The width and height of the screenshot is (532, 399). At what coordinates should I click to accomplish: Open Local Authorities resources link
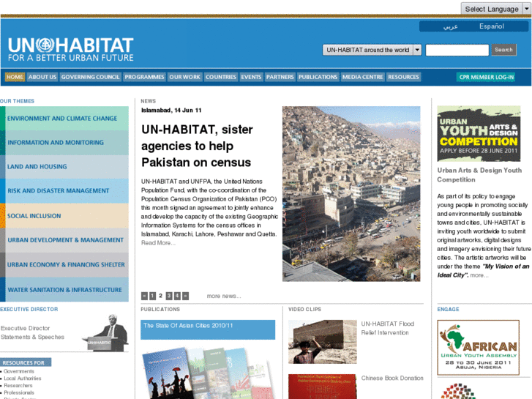pyautogui.click(x=23, y=379)
